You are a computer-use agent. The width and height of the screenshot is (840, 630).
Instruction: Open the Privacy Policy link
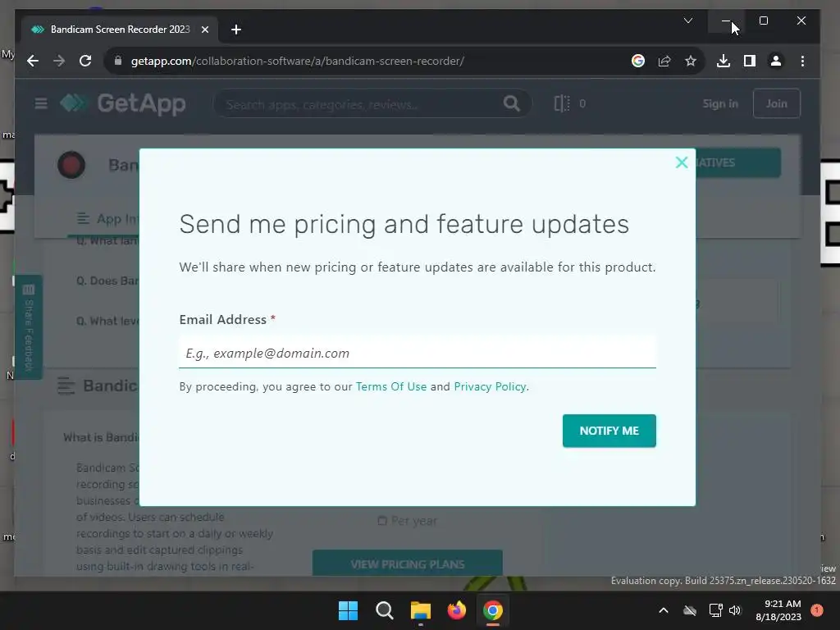[490, 386]
